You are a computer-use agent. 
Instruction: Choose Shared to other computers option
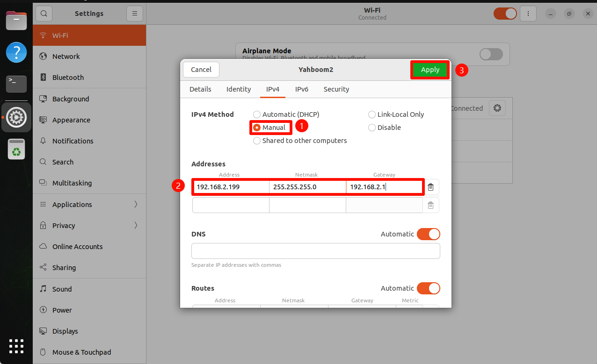pyautogui.click(x=300, y=141)
